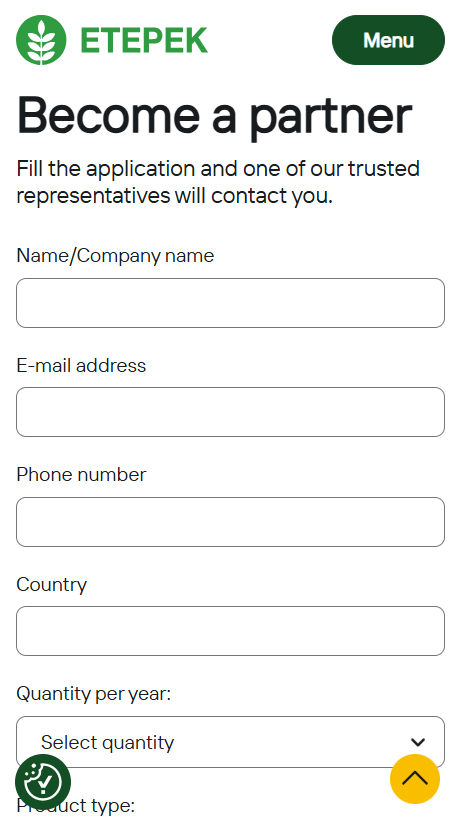Click the Select quantity placeholder text

pyautogui.click(x=107, y=743)
